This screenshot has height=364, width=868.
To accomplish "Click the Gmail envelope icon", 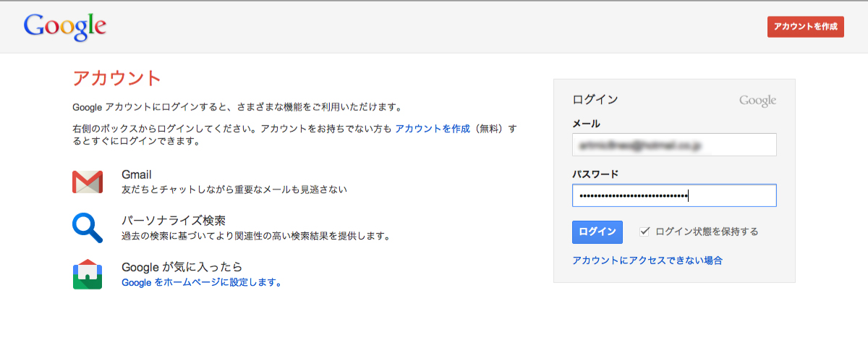I will [x=87, y=182].
